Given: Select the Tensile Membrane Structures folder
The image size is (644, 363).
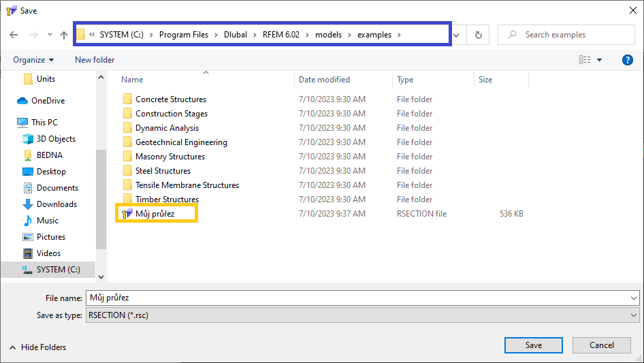Looking at the screenshot, I should click(x=187, y=185).
